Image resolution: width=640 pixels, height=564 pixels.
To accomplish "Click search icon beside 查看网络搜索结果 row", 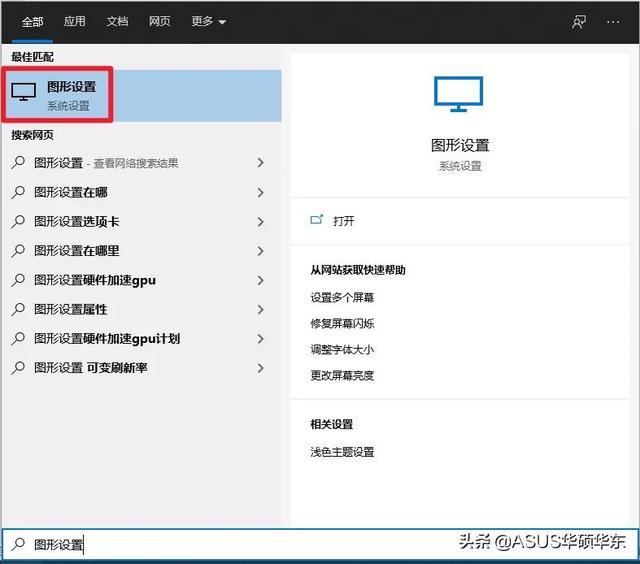I will tap(18, 163).
